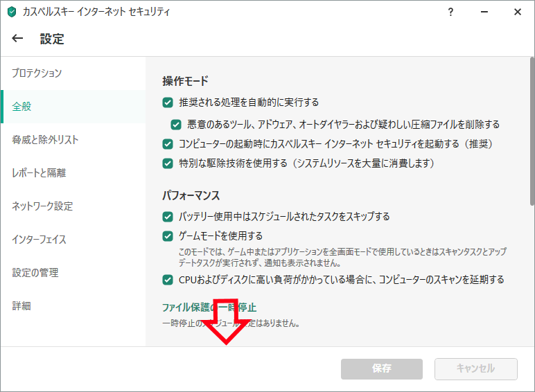Image resolution: width=535 pixels, height=392 pixels.
Task: Toggle バッテリー使用中はタスクをスキップする checkbox
Action: pos(168,216)
